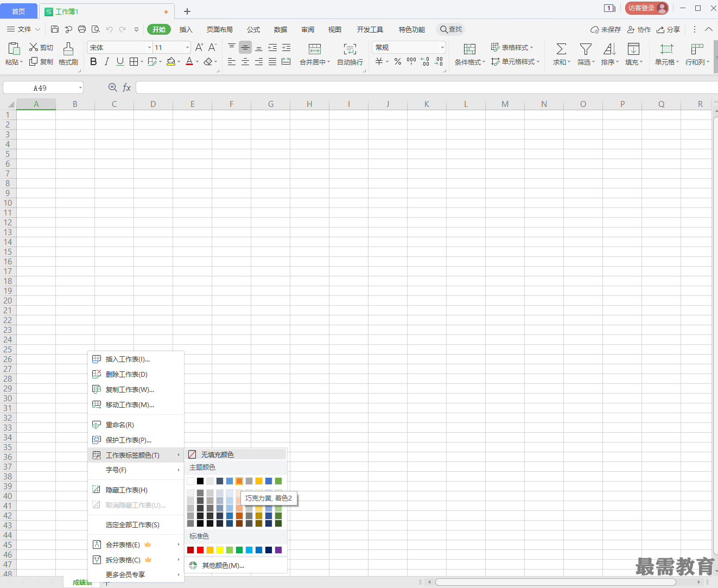Pick the standard purple color swatch

tap(278, 550)
